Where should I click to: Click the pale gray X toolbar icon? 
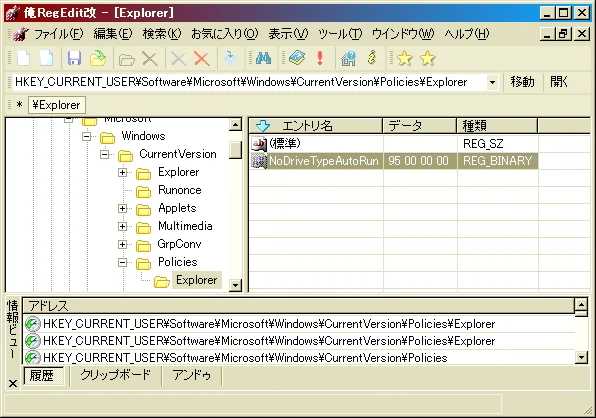pos(178,59)
